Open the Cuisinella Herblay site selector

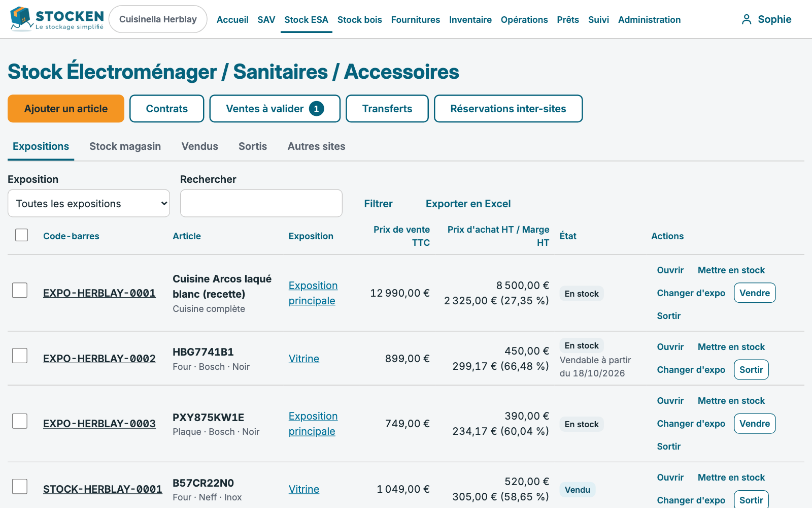click(158, 19)
